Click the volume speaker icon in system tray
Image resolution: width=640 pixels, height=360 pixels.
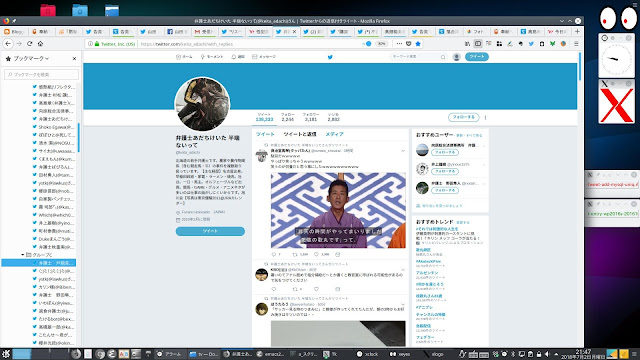[x=547, y=354]
